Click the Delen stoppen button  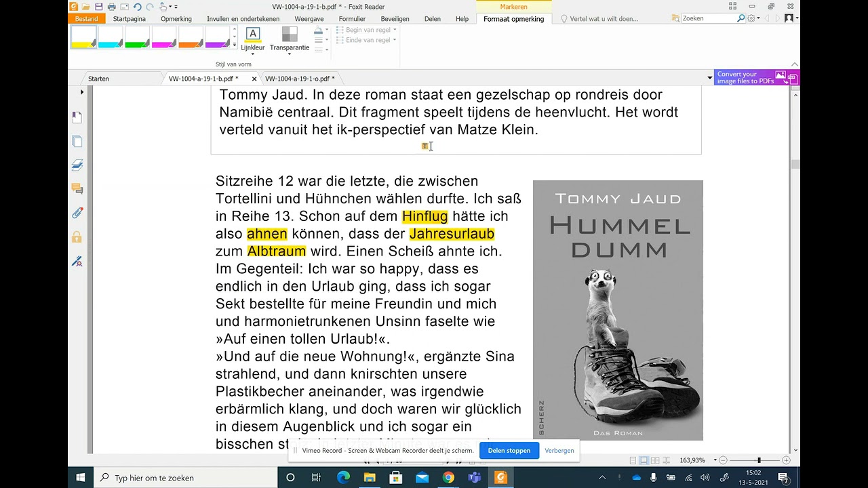click(x=509, y=451)
